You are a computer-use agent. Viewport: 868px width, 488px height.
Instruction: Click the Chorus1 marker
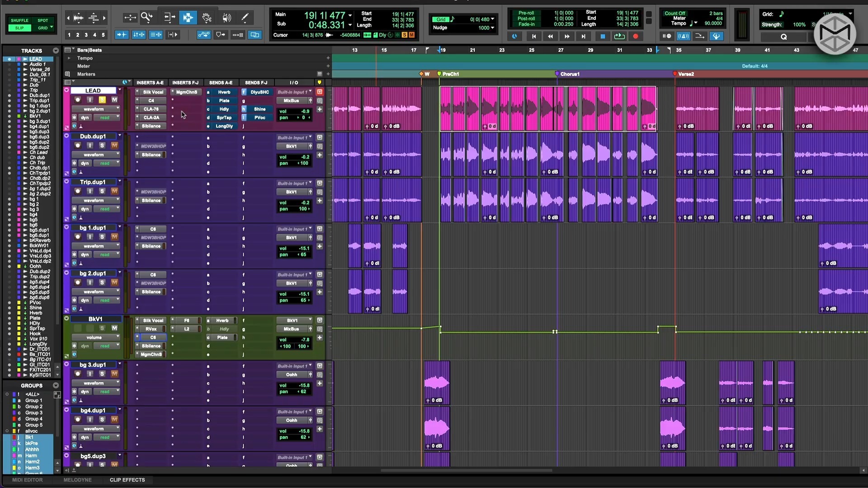click(567, 74)
